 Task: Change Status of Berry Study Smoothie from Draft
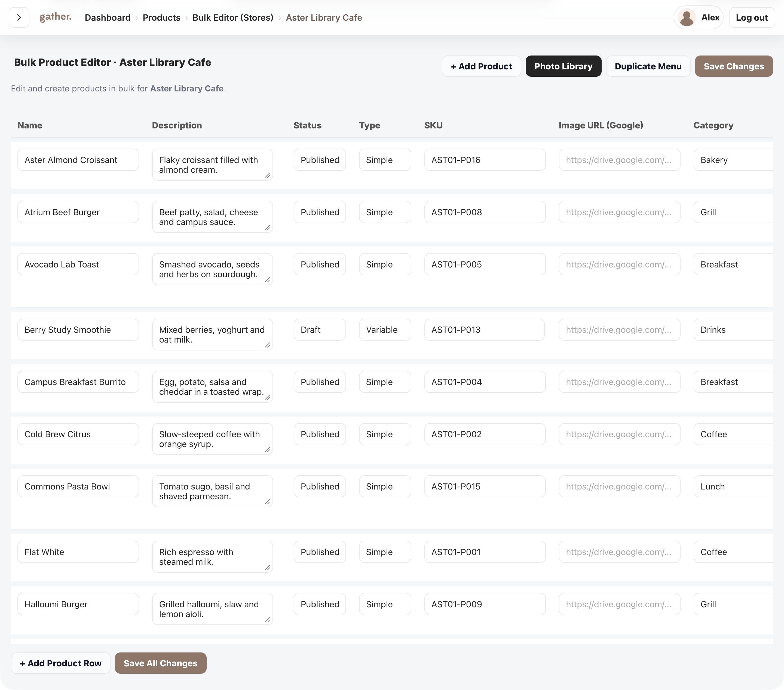[320, 330]
